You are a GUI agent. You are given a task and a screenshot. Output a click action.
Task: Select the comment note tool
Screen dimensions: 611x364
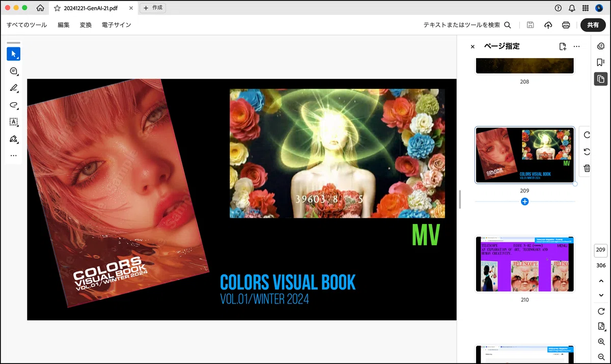pyautogui.click(x=14, y=71)
